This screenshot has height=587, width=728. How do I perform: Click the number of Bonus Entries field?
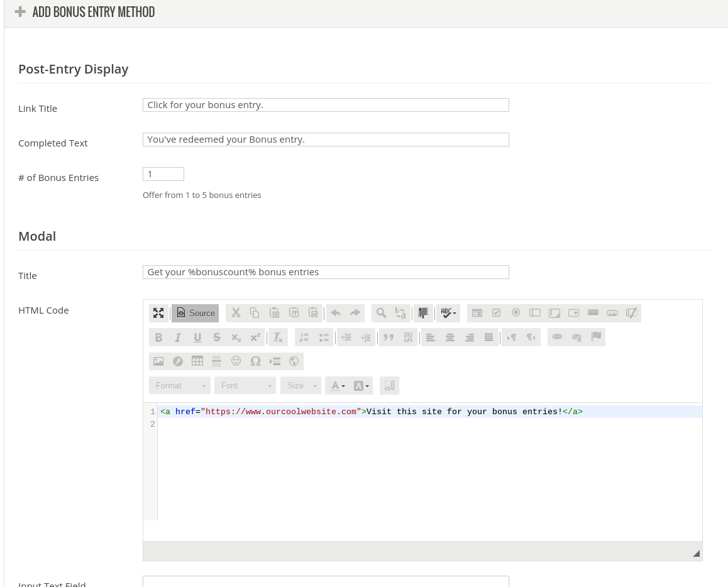(163, 174)
